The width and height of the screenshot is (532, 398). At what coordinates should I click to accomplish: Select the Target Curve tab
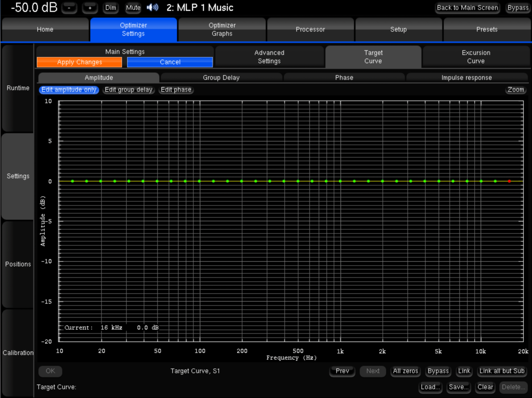point(373,57)
